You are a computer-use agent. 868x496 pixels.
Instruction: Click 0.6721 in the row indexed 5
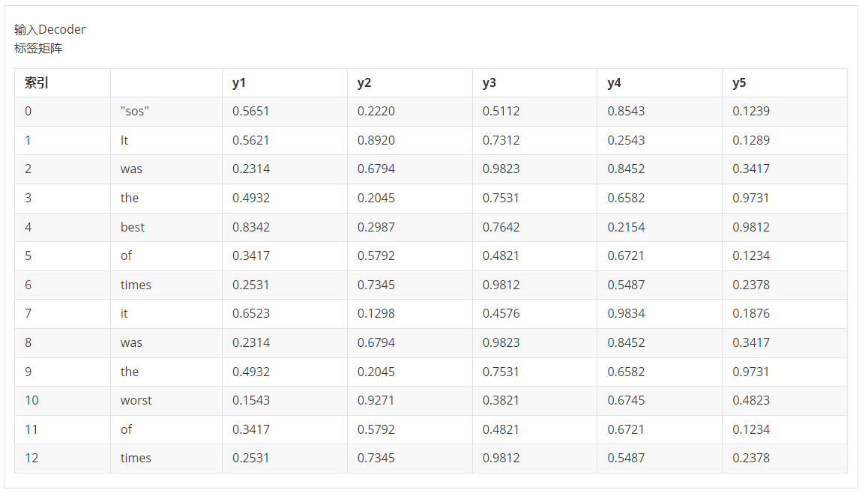click(x=626, y=255)
